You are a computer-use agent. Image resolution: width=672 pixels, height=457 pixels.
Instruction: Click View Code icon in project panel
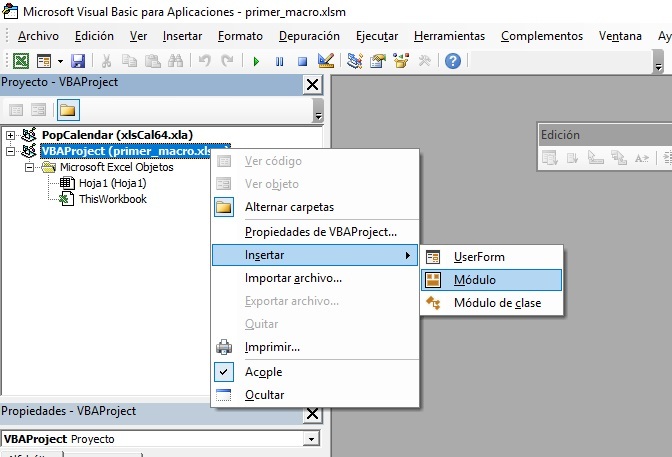(16, 110)
